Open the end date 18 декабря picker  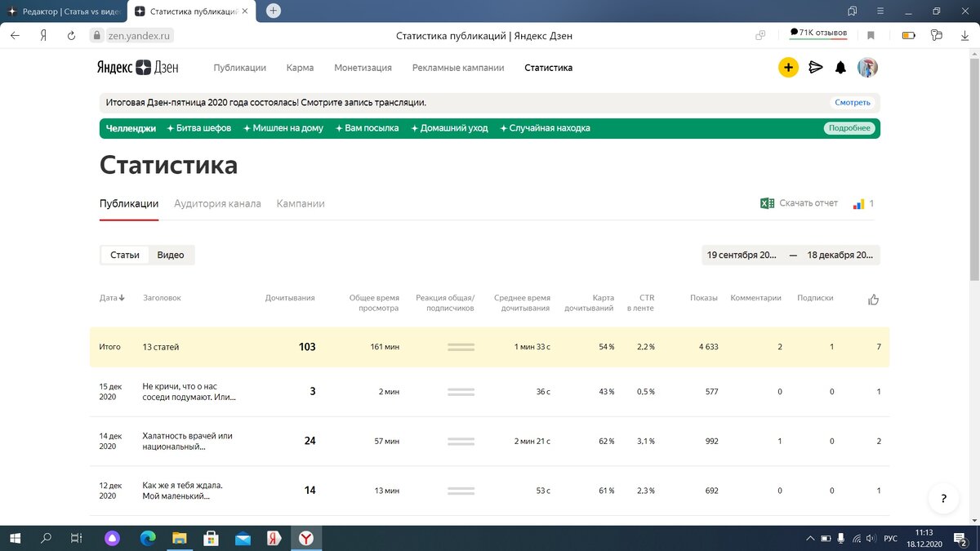[x=840, y=255]
